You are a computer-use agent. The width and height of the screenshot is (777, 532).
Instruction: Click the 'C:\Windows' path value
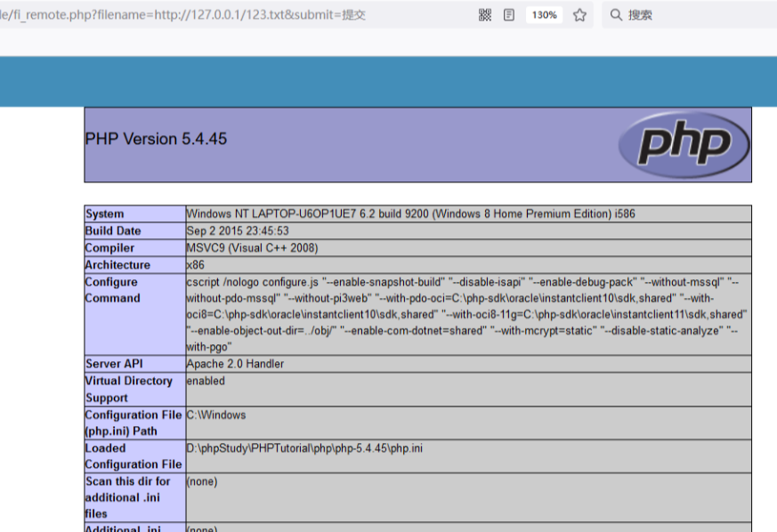click(x=216, y=415)
